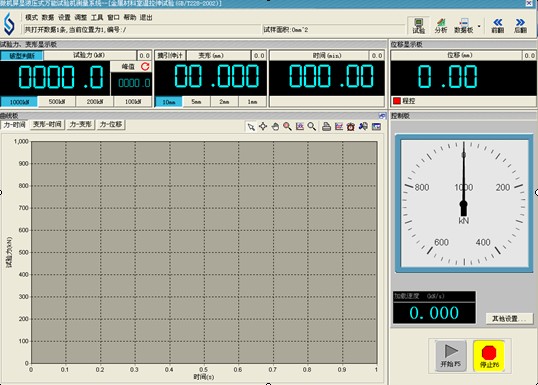
Task: Select the arrow pointer tool in chart toolbar
Action: coord(251,127)
